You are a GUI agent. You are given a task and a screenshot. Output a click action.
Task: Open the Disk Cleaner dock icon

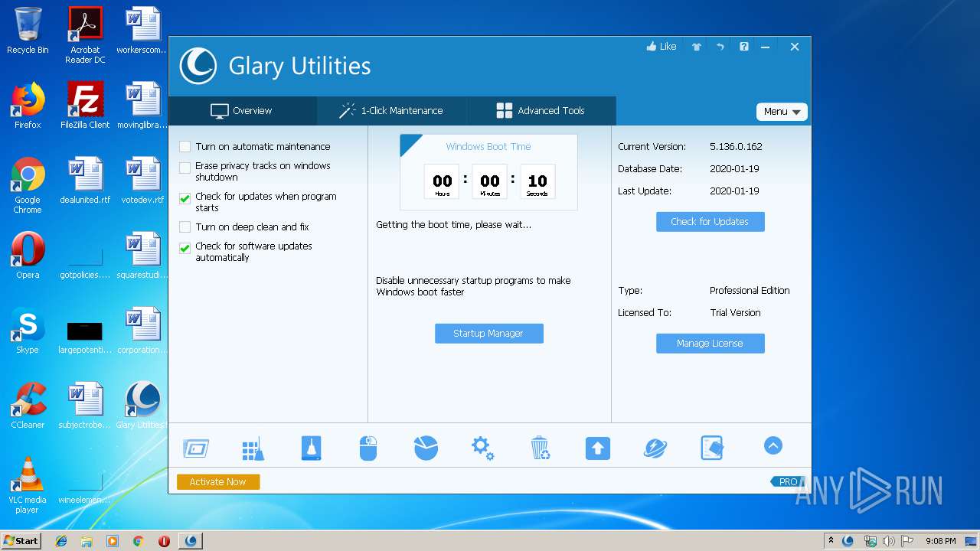pos(312,448)
